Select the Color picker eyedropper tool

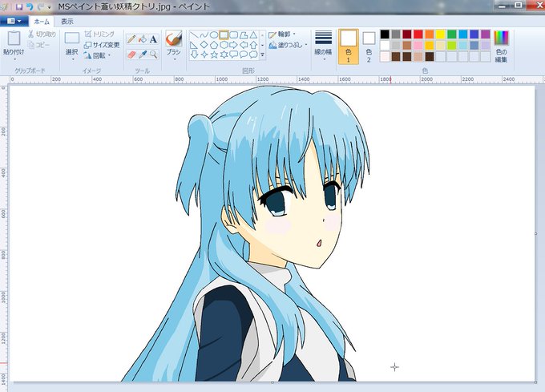(143, 55)
